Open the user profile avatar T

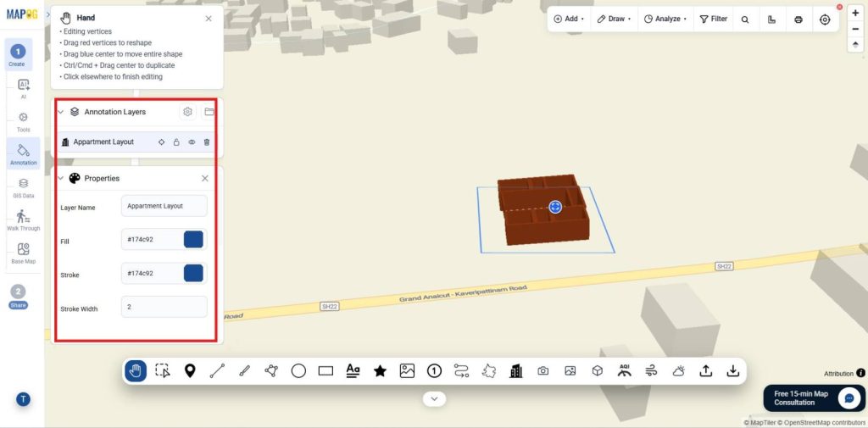[23, 398]
